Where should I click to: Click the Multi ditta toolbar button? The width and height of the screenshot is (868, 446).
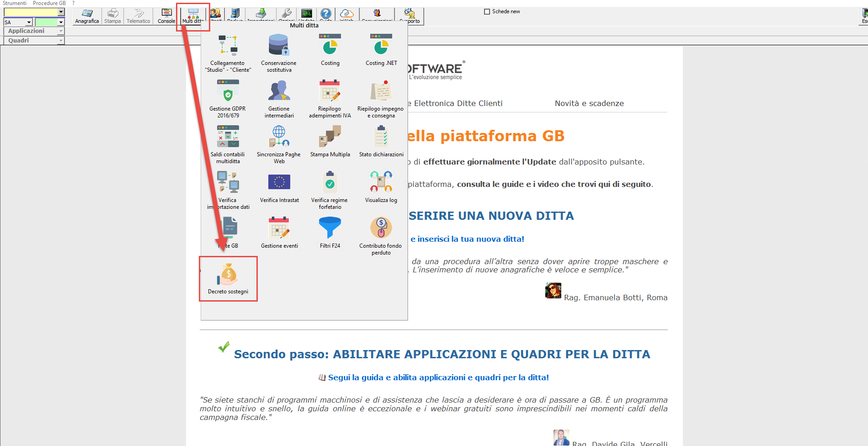tap(193, 16)
